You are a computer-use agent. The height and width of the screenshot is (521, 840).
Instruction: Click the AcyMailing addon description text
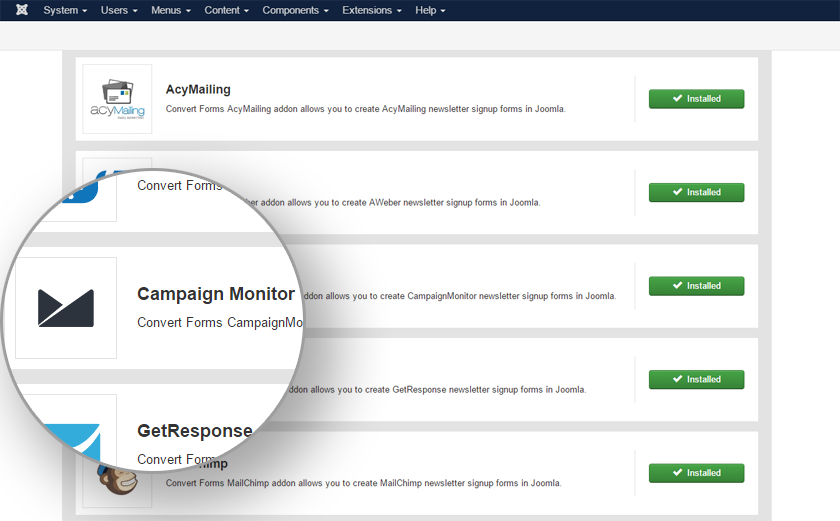(365, 109)
